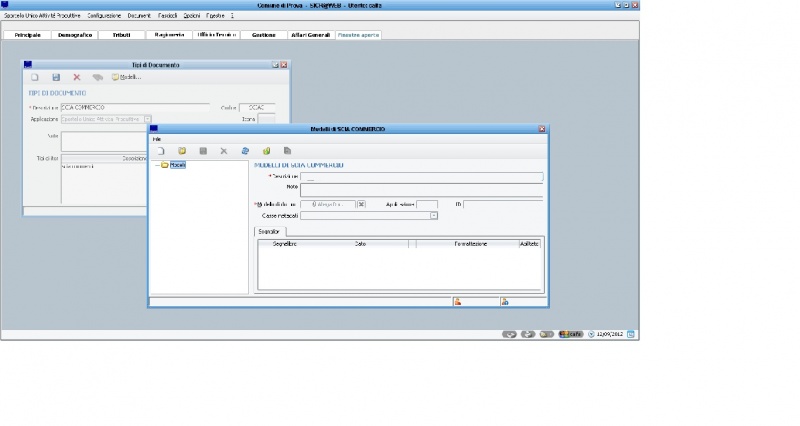This screenshot has width=800, height=426.
Task: Click the Allega file button
Action: pyautogui.click(x=328, y=204)
